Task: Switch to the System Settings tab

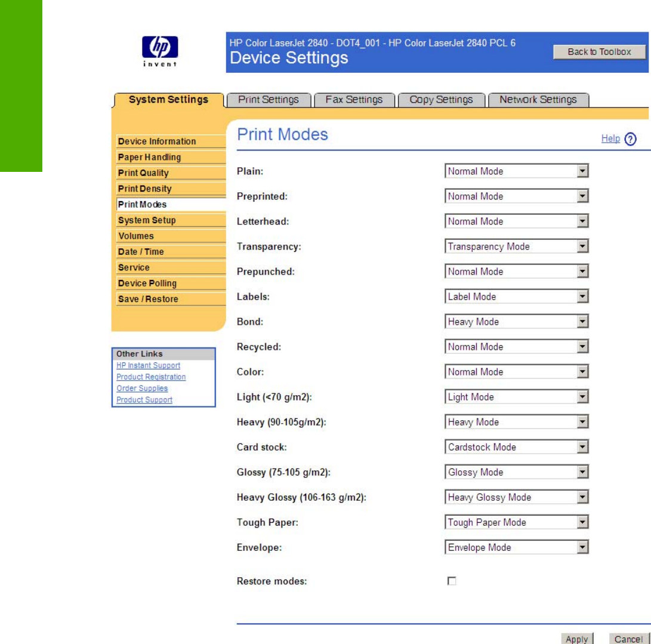Action: click(168, 100)
